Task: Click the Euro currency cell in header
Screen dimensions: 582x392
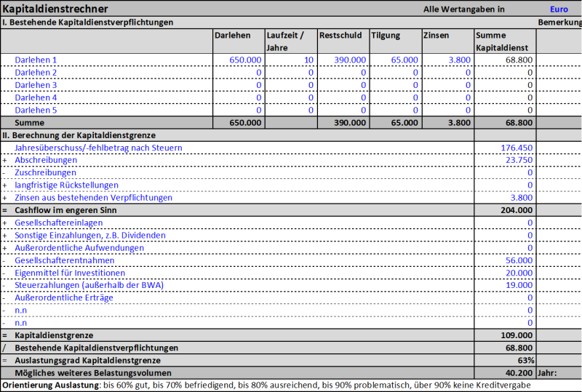Action: coord(559,9)
